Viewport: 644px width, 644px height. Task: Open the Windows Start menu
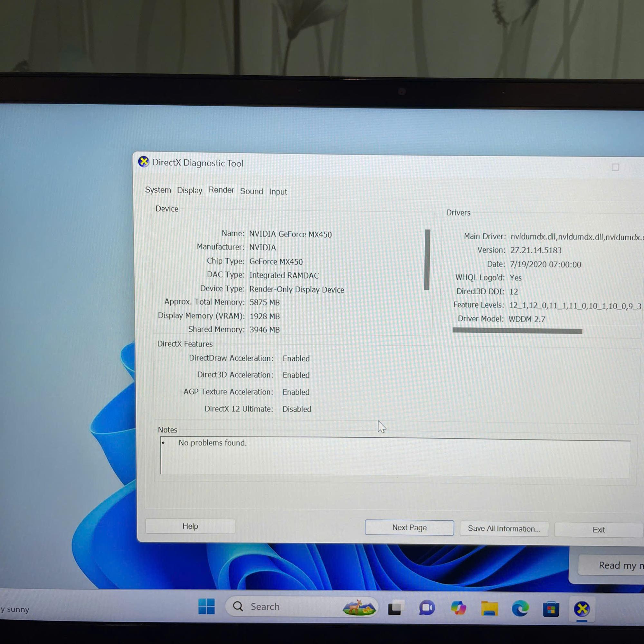click(206, 606)
